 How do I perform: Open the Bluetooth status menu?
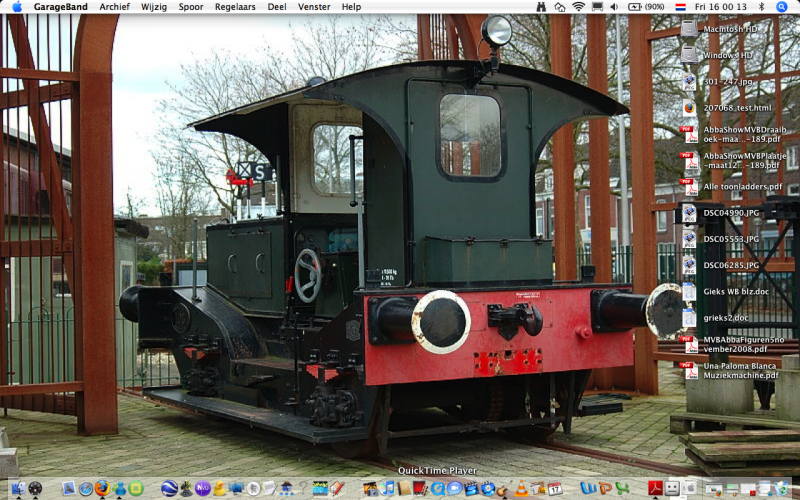tap(761, 7)
